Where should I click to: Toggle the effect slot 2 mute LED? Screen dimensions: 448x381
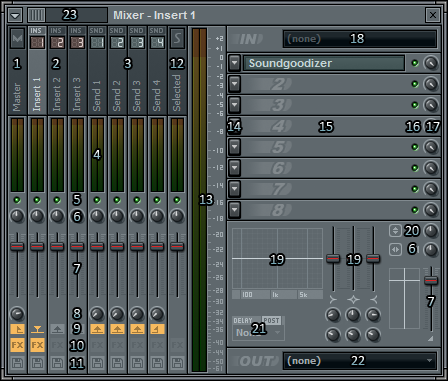click(x=415, y=84)
